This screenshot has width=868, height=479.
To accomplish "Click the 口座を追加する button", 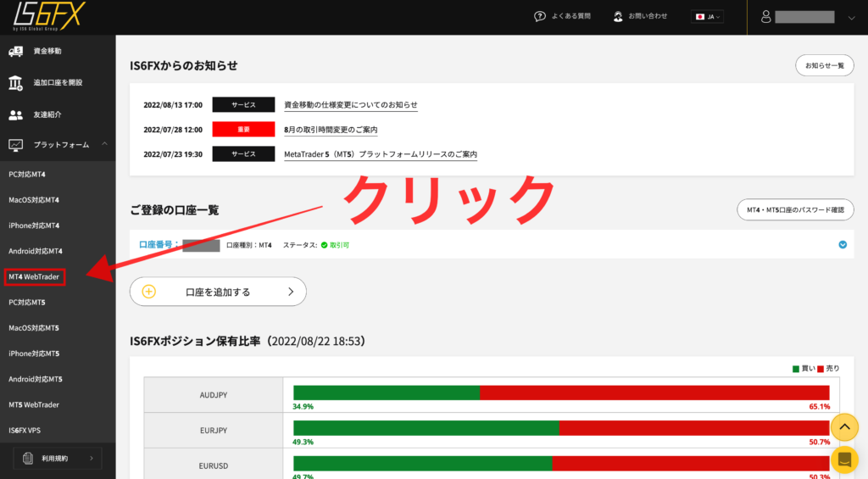I will [x=218, y=292].
